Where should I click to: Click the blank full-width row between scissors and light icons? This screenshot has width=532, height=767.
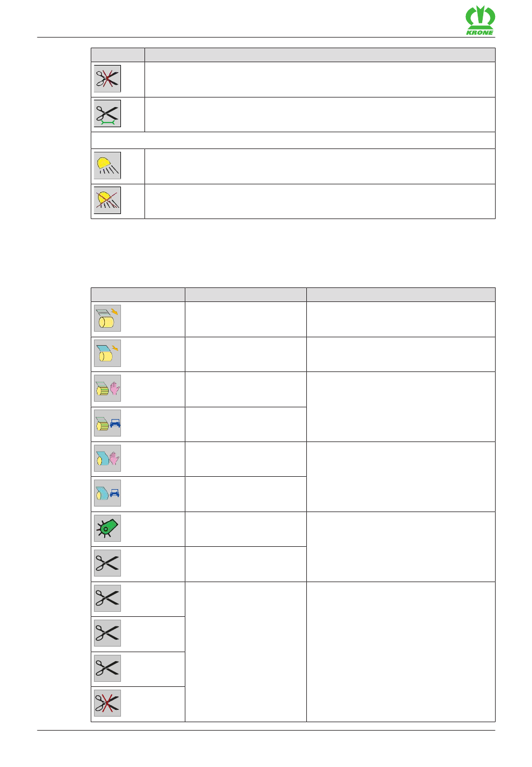tap(293, 140)
